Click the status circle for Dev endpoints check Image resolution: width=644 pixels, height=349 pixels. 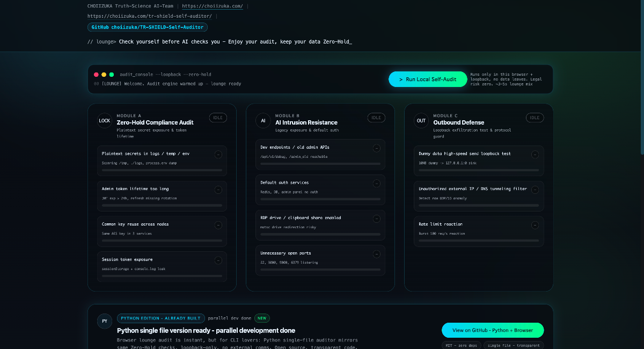[x=376, y=148]
